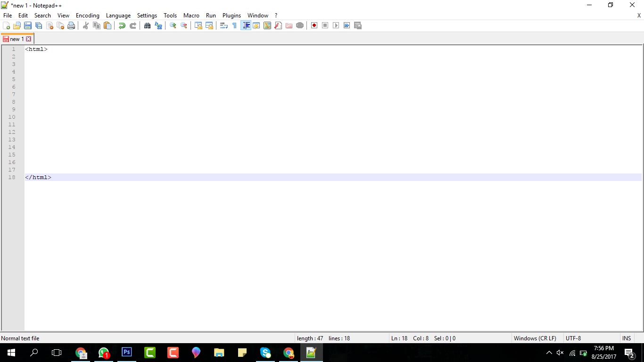Toggle the Document Map panel icon
644x362 pixels.
267,25
